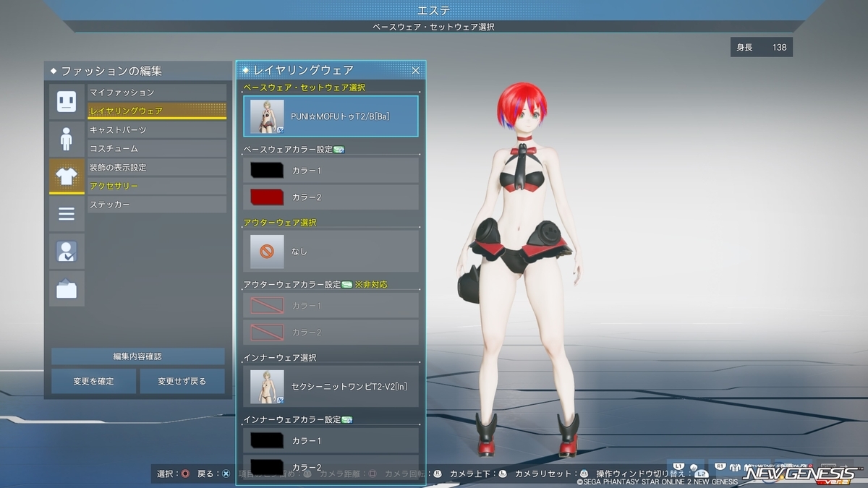
Task: Select innerwear セクシーニットワンピT2-V2[In] row
Action: tap(331, 387)
